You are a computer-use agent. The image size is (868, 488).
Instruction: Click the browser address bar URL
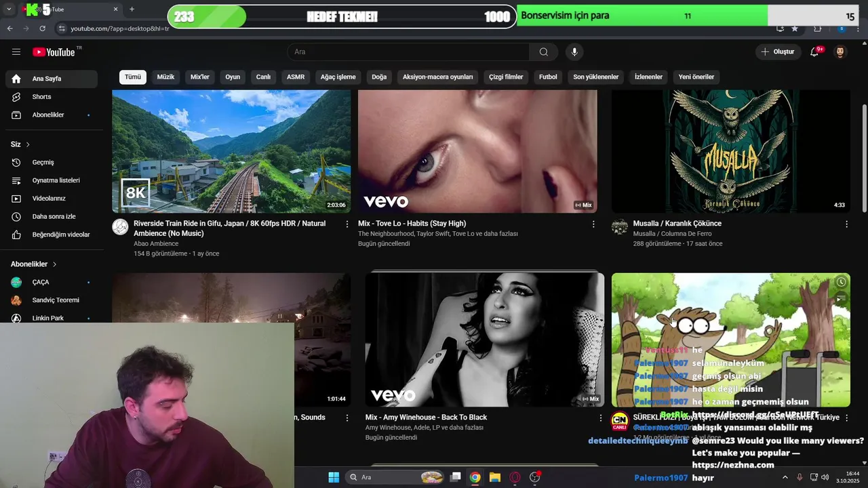(x=120, y=28)
